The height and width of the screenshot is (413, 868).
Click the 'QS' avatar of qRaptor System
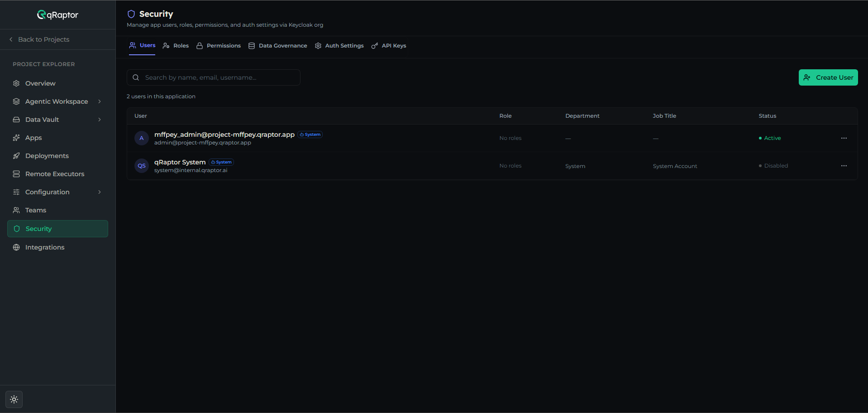pyautogui.click(x=142, y=166)
